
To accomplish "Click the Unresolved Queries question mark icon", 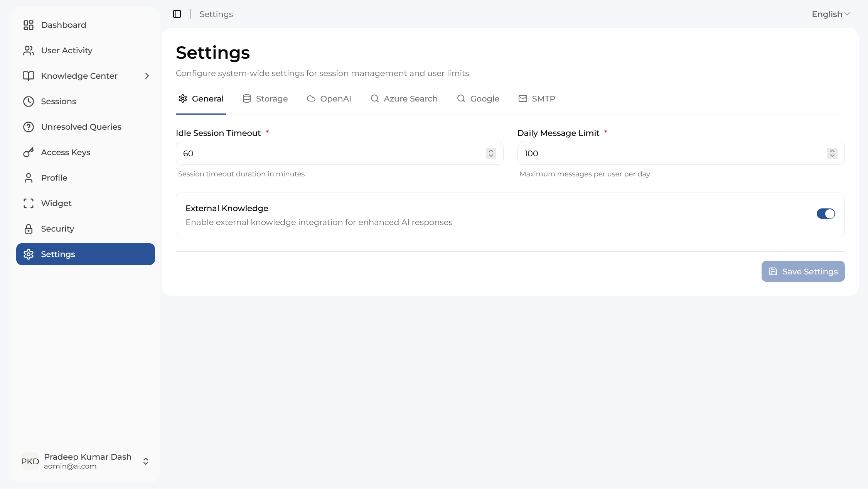I will point(29,127).
